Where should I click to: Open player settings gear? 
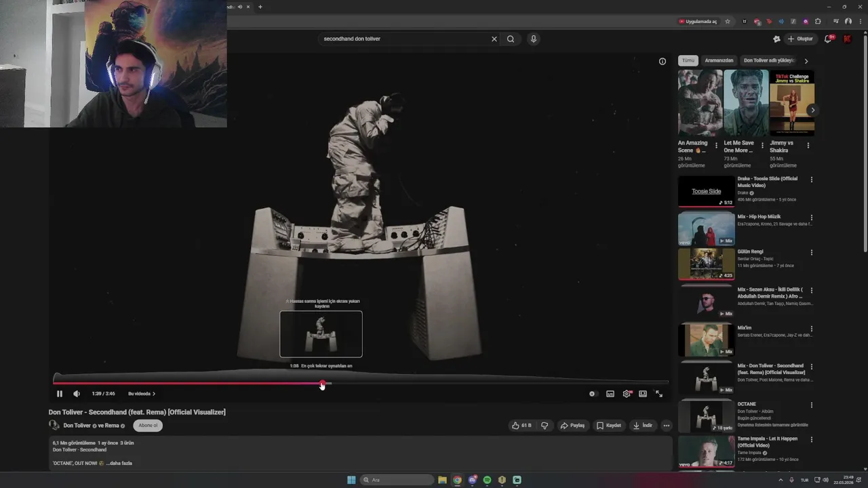click(627, 394)
